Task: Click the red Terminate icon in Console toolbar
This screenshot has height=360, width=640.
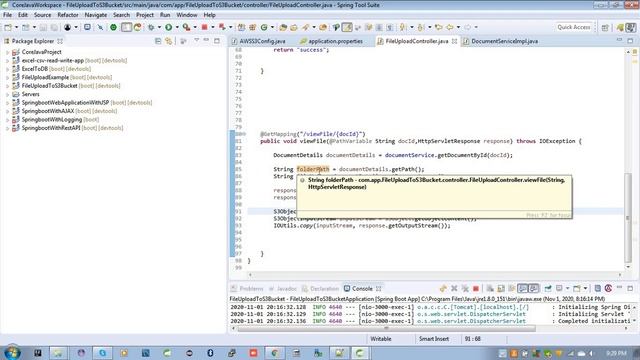Action: [476, 289]
